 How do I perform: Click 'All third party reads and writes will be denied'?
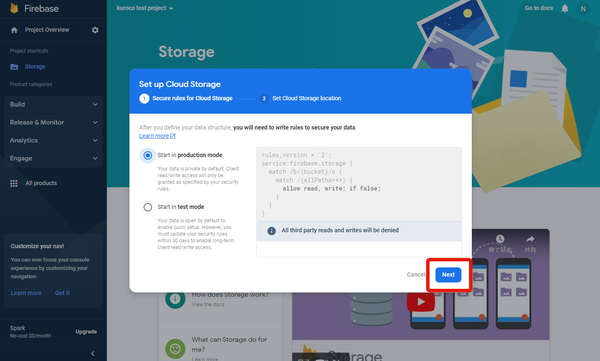[x=340, y=230]
